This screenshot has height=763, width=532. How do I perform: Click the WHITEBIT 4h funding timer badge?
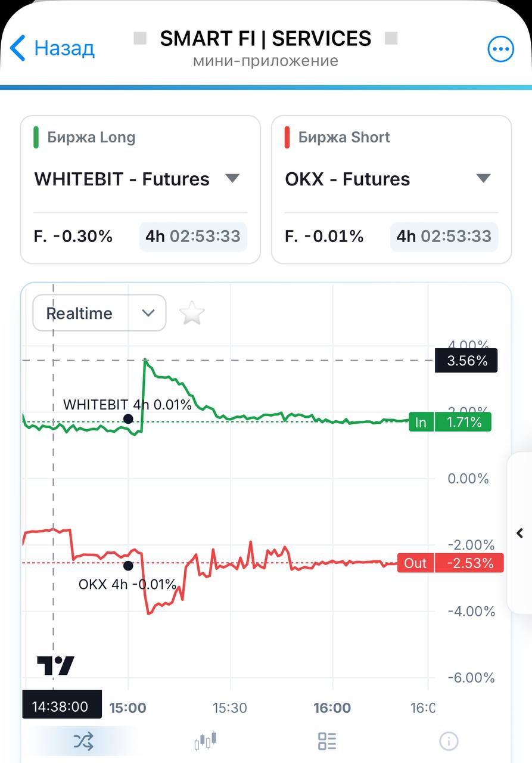pyautogui.click(x=193, y=236)
